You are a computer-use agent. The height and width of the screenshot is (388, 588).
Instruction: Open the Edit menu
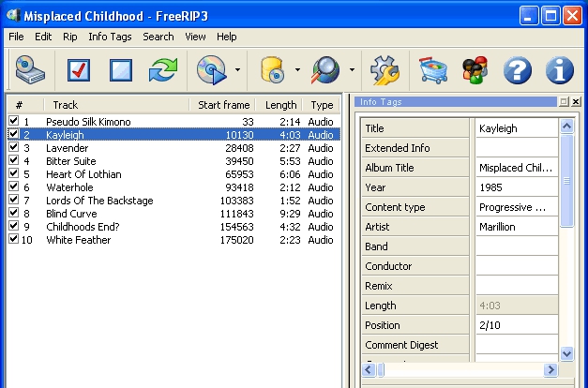(43, 37)
